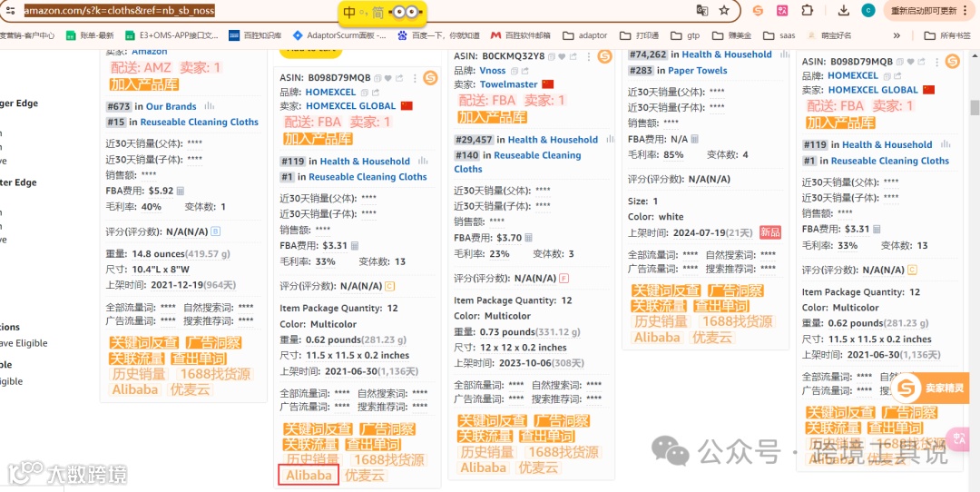Viewport: 980px width, 492px height.
Task: Open the rank chart icon beside Our Brands
Action: pyautogui.click(x=209, y=106)
